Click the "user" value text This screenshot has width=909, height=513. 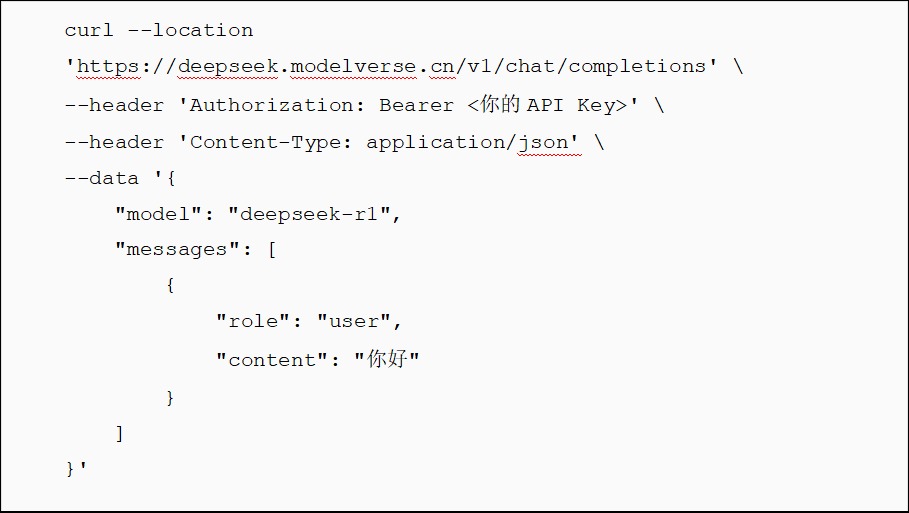(x=354, y=321)
